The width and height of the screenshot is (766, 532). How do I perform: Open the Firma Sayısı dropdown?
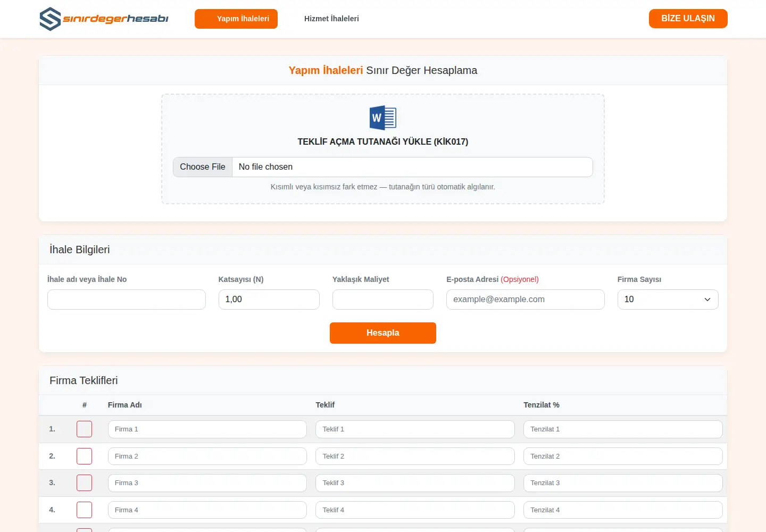coord(668,300)
